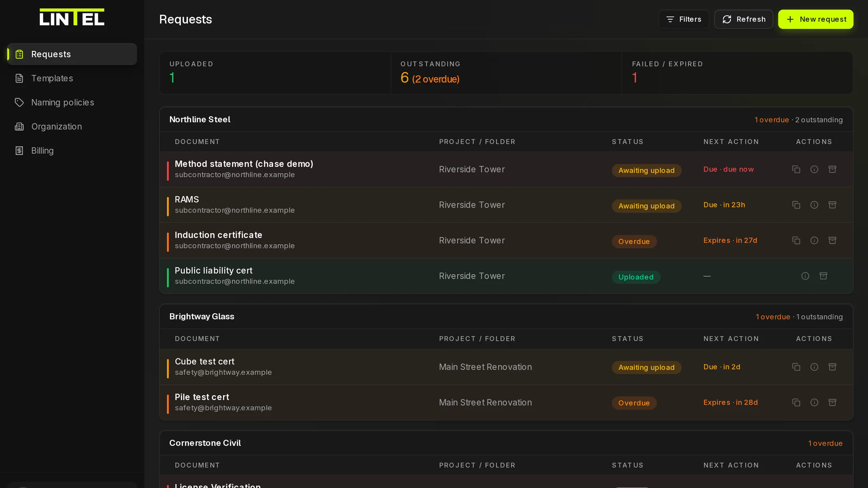This screenshot has width=868, height=488.
Task: Click the Northline Steel group header
Action: (506, 119)
